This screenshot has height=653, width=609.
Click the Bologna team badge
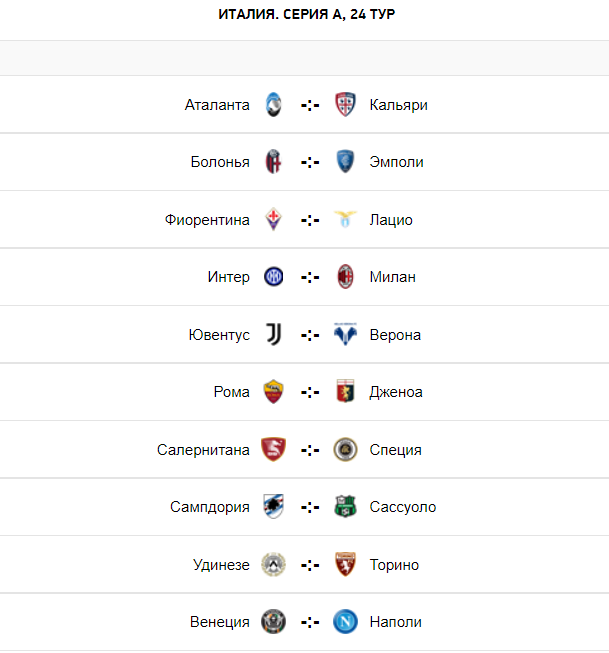[273, 162]
